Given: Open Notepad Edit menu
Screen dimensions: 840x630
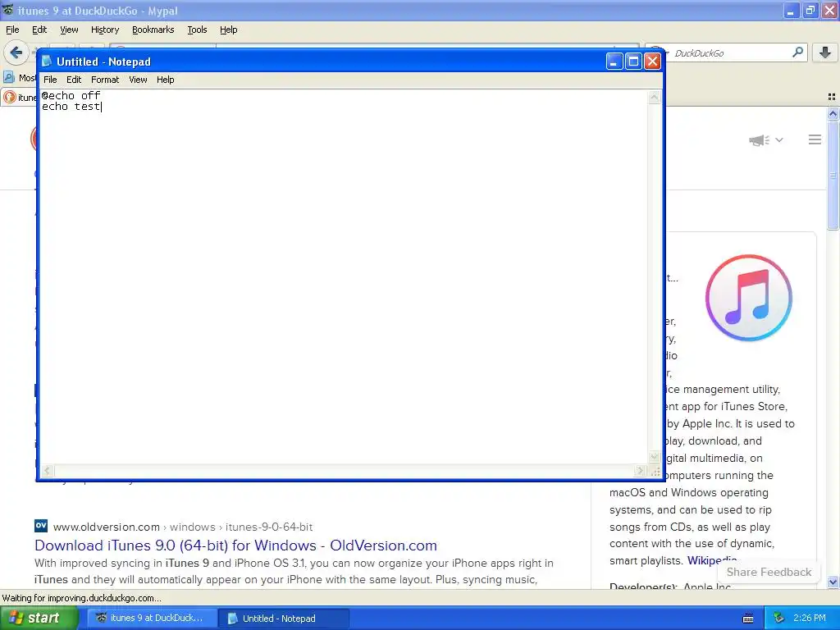Looking at the screenshot, I should (x=74, y=80).
